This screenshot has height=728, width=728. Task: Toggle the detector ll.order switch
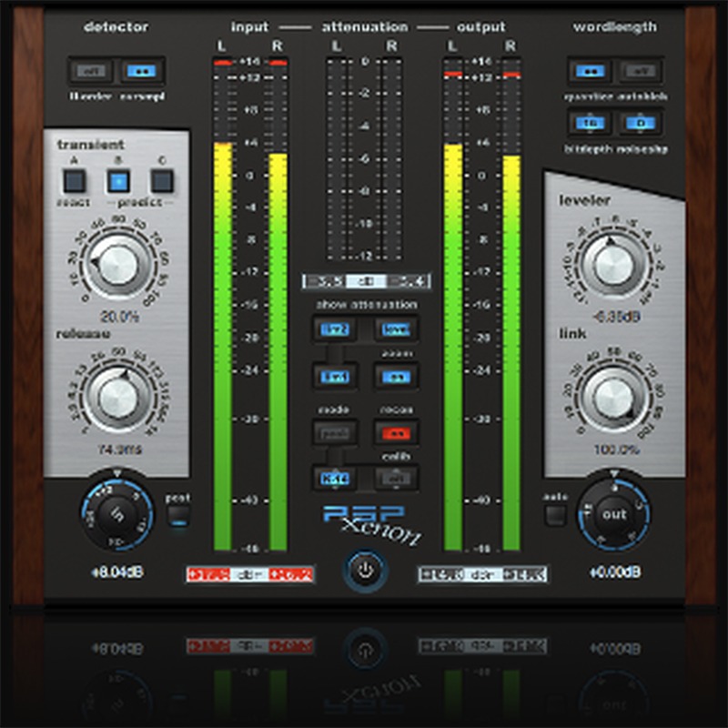tap(91, 71)
